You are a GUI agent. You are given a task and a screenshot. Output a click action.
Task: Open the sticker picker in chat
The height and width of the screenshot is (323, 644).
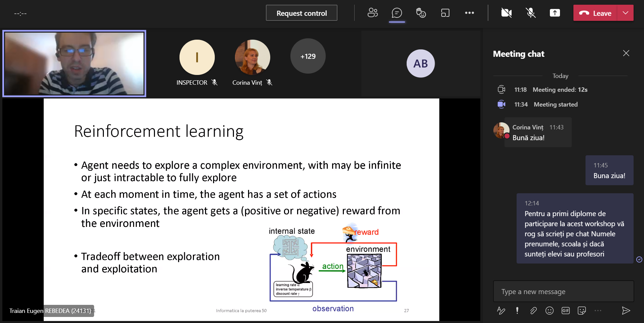click(x=582, y=311)
